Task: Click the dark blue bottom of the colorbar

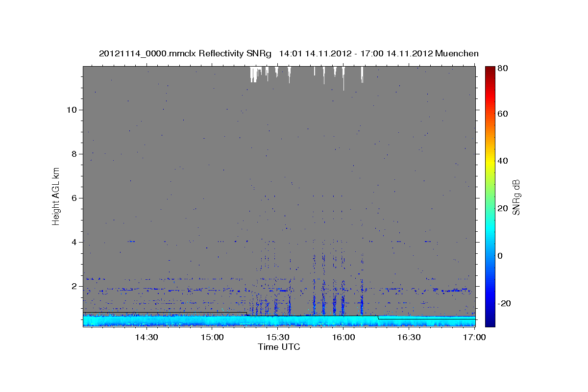Action: 490,321
